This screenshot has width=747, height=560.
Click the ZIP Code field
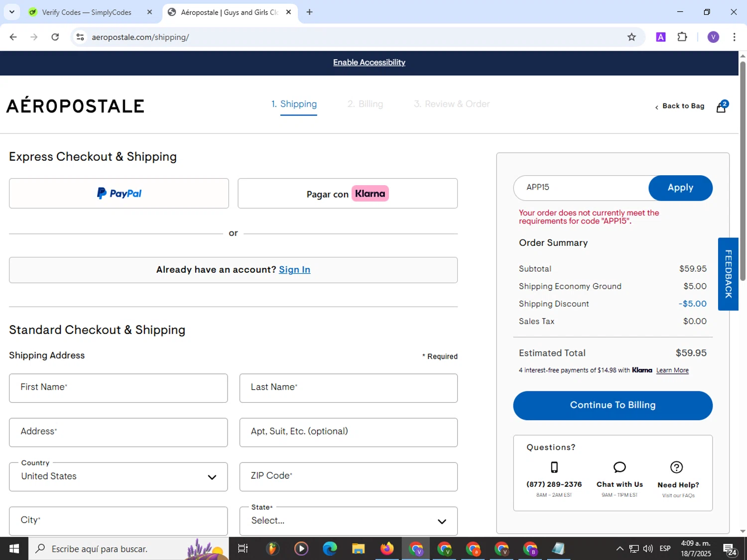point(349,477)
